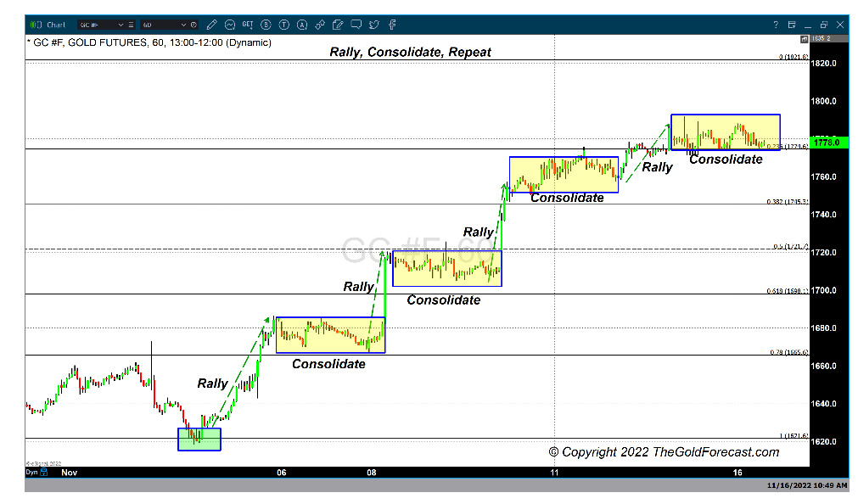Open the symbol list menu icon
This screenshot has width=858, height=504.
(x=131, y=25)
